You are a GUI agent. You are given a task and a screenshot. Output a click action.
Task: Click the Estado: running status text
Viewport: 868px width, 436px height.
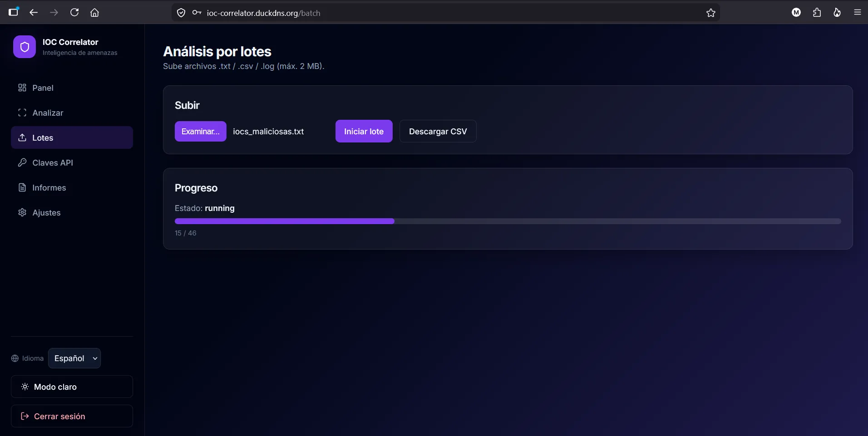click(205, 208)
